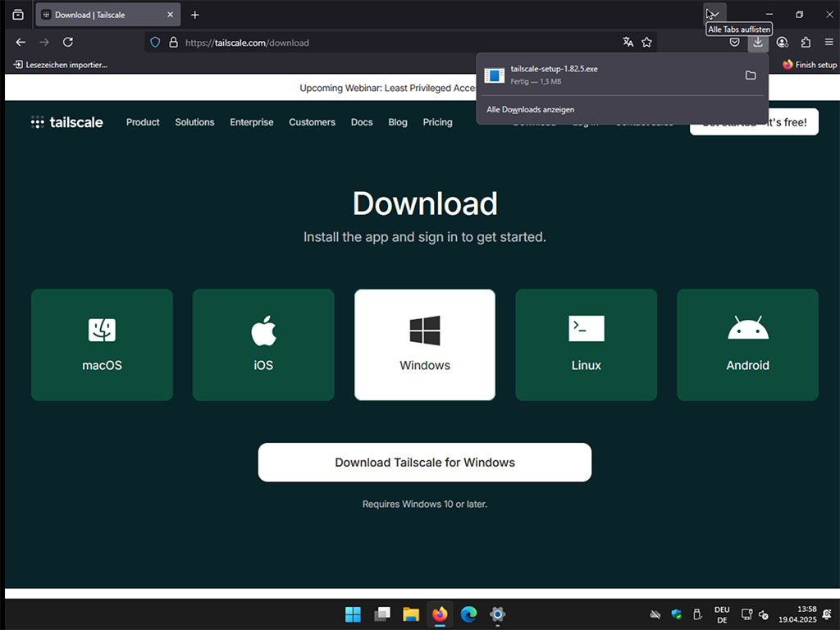Toggle the downloads toolbar button

[758, 42]
